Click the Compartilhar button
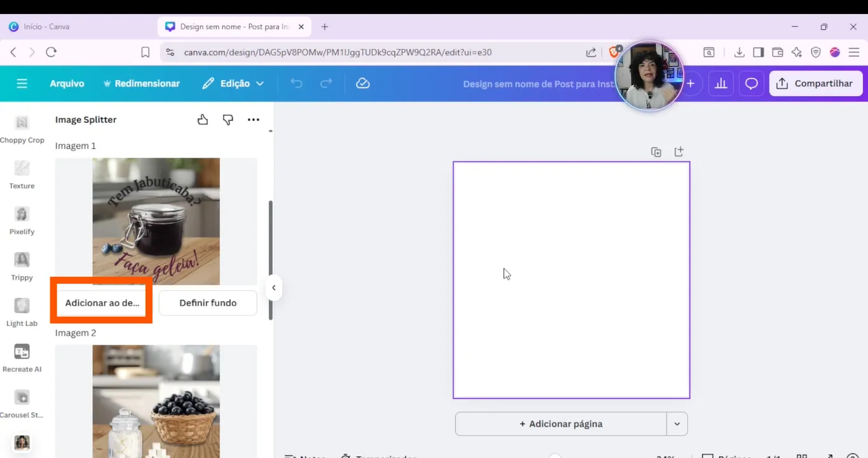 coord(815,83)
